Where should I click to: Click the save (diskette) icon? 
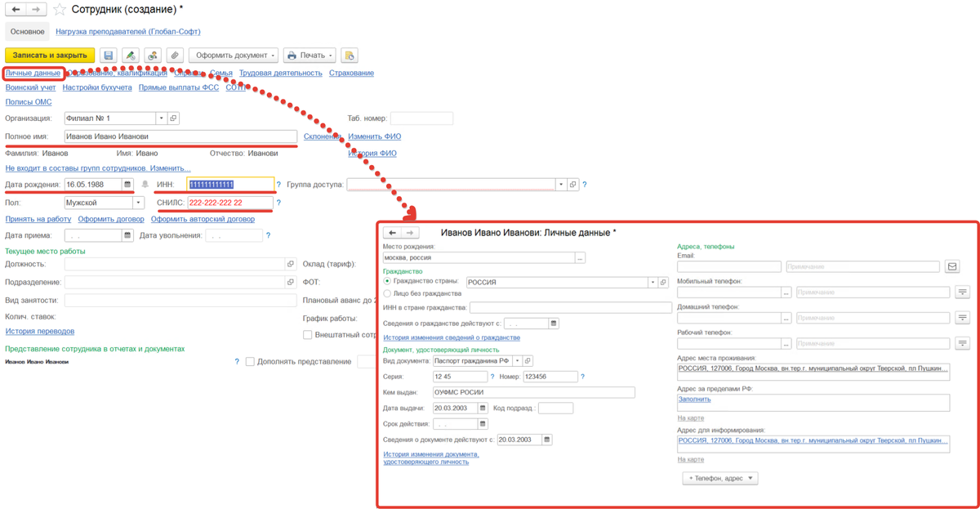(109, 56)
